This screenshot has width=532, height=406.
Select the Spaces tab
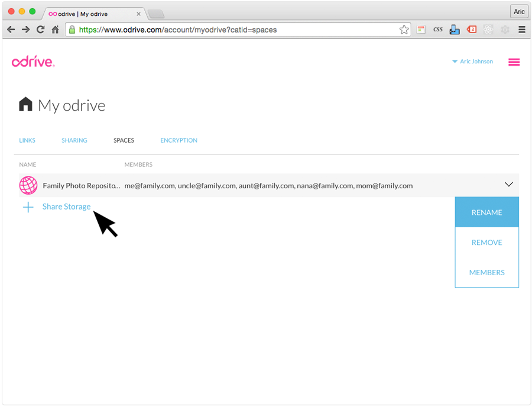click(124, 140)
